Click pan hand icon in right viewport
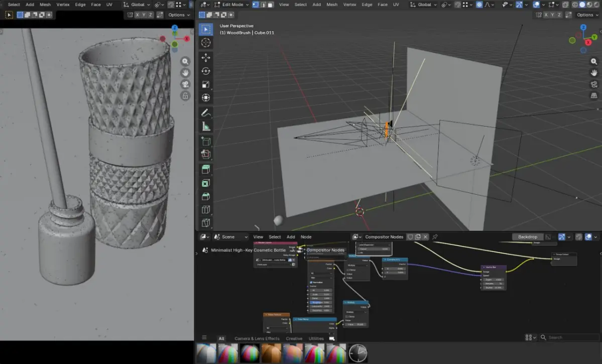 [594, 73]
